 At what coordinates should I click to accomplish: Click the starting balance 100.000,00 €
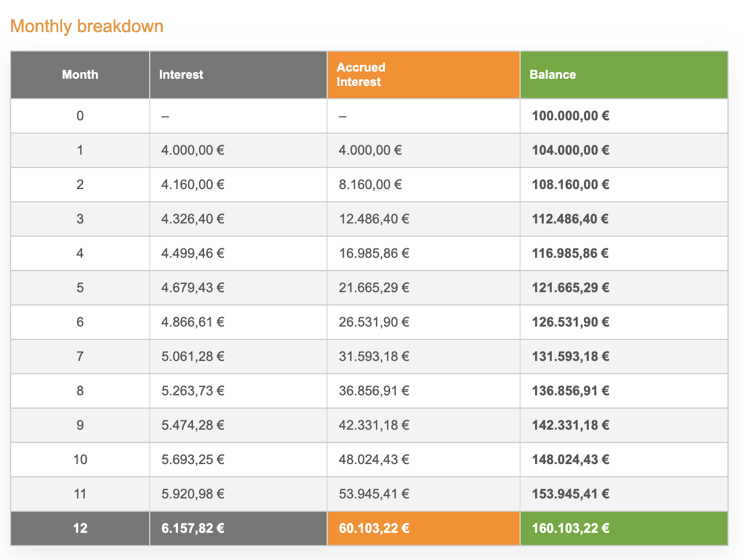coord(571,116)
